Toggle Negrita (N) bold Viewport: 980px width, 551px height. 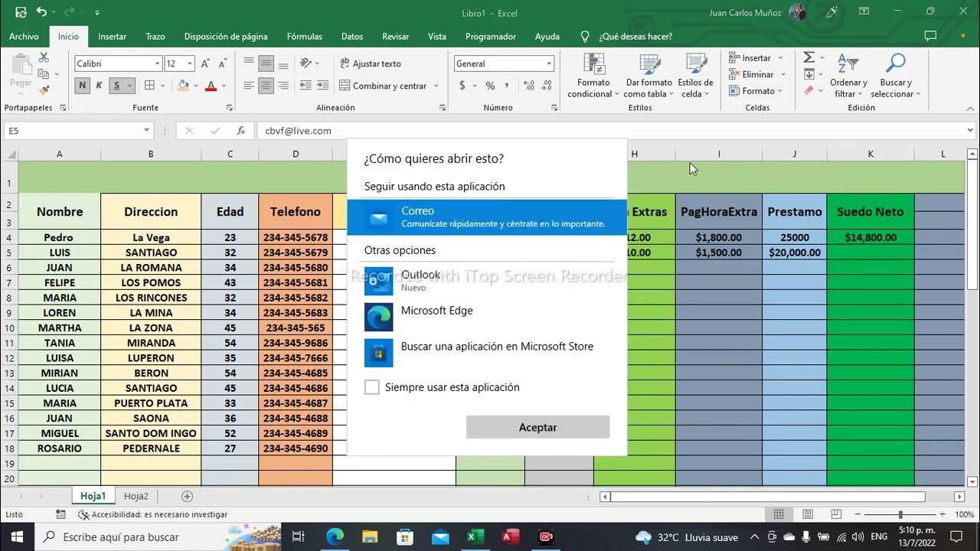82,86
